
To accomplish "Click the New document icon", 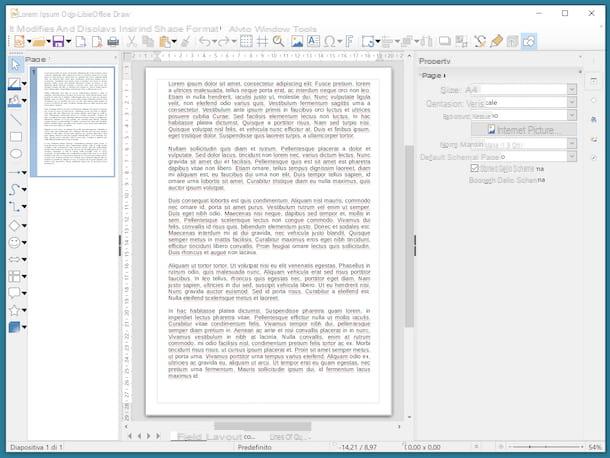I will 19,41.
